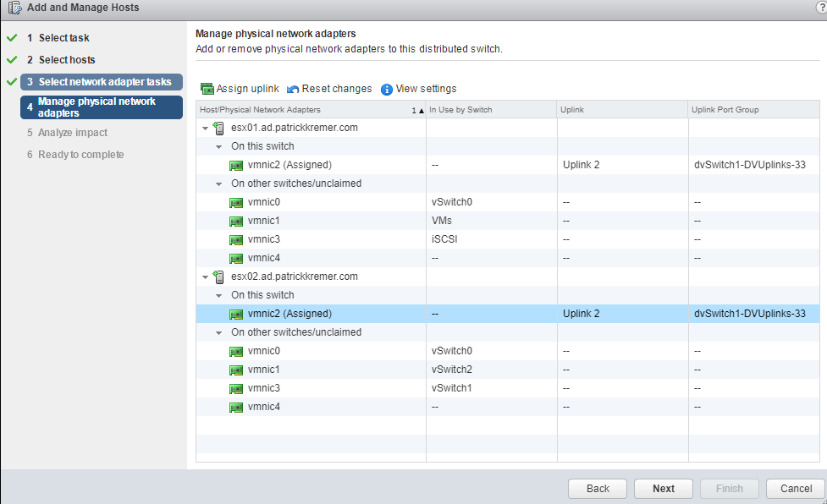Sort by Host/Physical Network Adapters column
This screenshot has height=504, width=827.
pyautogui.click(x=305, y=110)
